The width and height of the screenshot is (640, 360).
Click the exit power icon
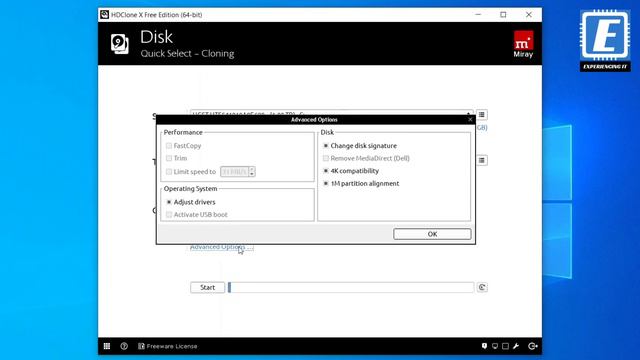pyautogui.click(x=533, y=346)
